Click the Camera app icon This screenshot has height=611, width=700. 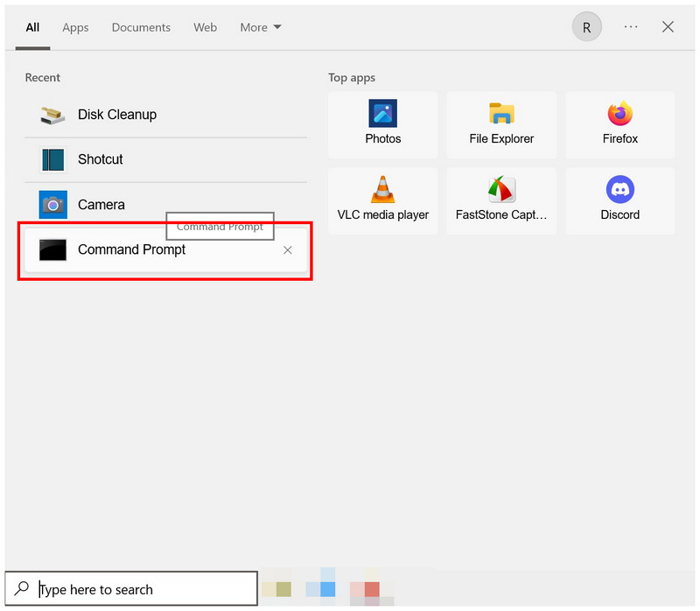coord(52,205)
